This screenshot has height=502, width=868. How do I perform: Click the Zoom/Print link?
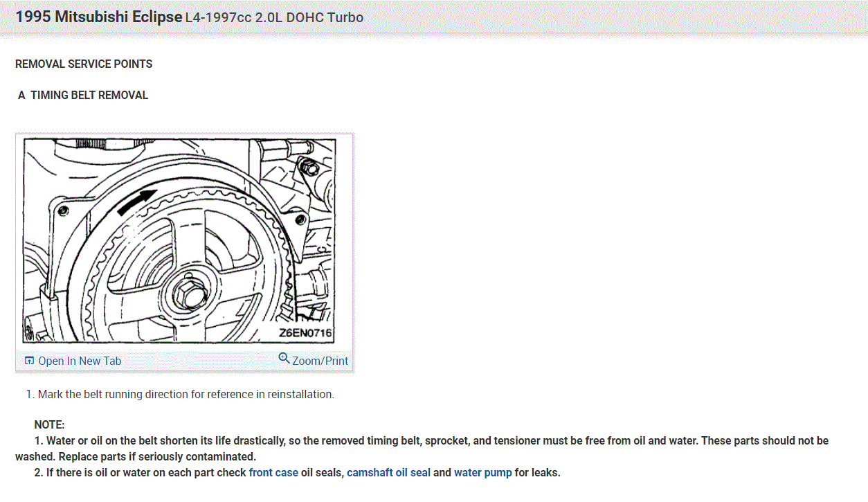tap(320, 361)
